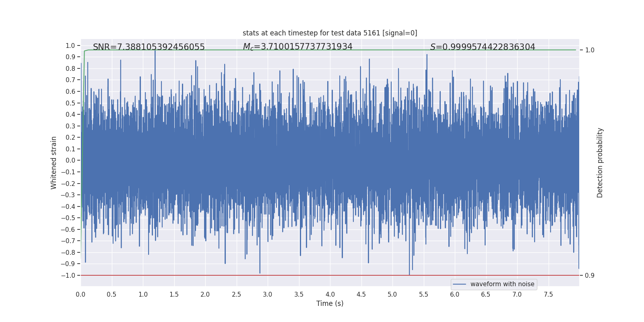The width and height of the screenshot is (644, 322).
Task: Click the 0.0 tick on the whitened strain axis
Action: [70, 161]
